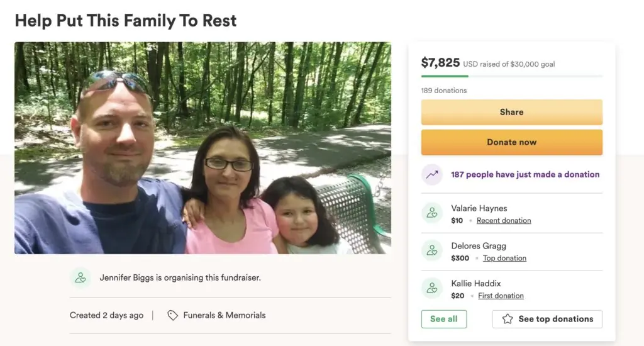The image size is (644, 346).
Task: Click the organiser avatar icon beside Jennifer Biggs
Action: (80, 277)
